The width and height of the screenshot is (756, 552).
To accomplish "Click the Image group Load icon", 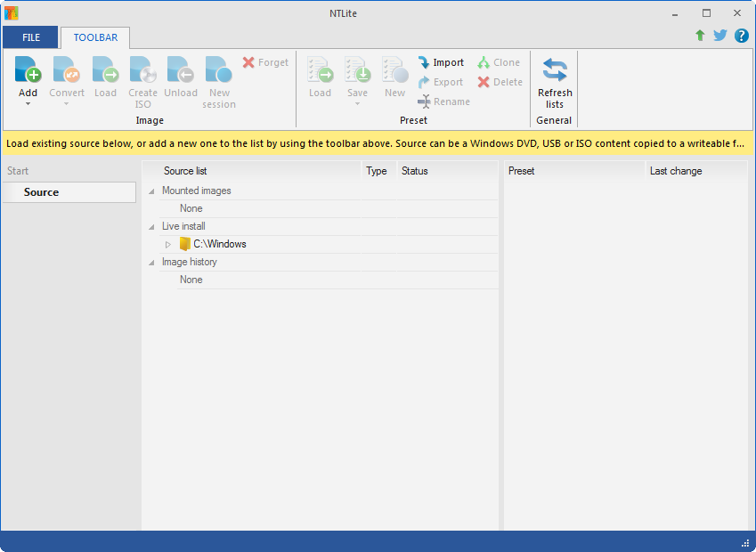I will tap(105, 69).
